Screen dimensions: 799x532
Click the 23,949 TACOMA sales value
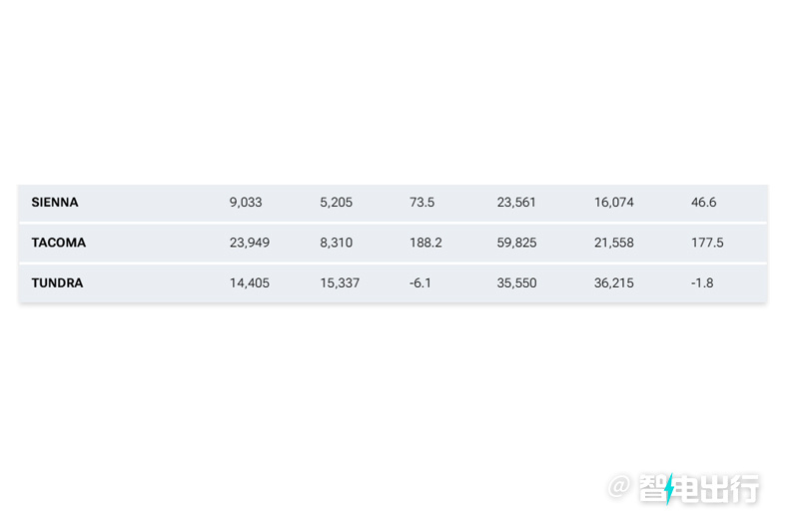pos(249,243)
